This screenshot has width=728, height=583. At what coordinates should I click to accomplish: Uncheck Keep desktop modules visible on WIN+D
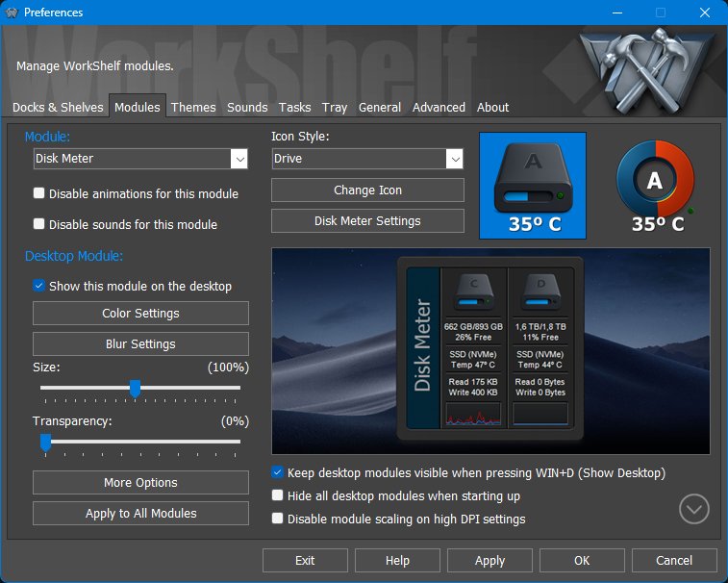(277, 472)
